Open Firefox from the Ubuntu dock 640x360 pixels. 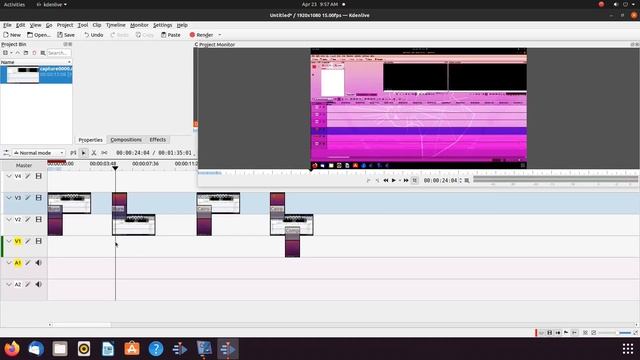12,349
